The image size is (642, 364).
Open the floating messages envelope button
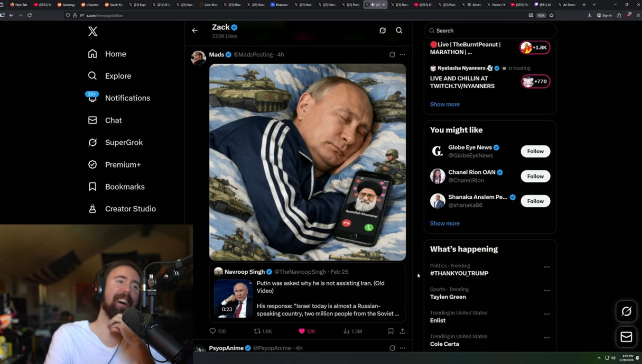pos(627,337)
